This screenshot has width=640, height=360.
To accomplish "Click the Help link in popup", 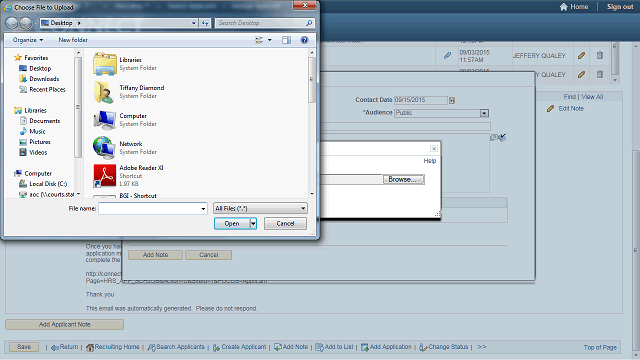I will click(x=430, y=161).
